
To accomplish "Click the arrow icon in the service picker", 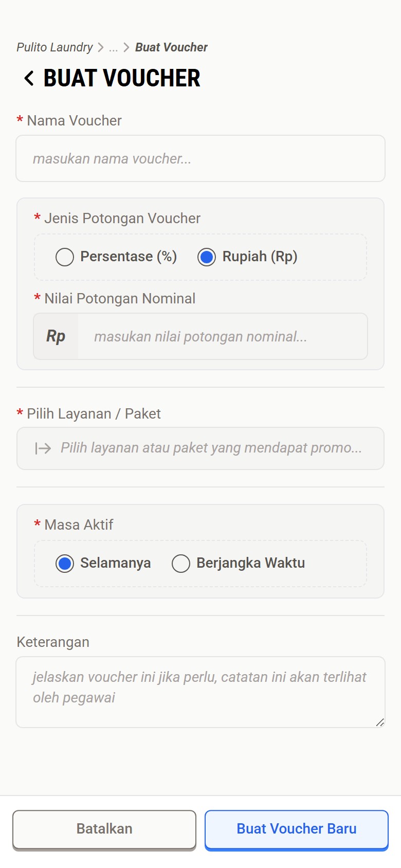I will [43, 448].
